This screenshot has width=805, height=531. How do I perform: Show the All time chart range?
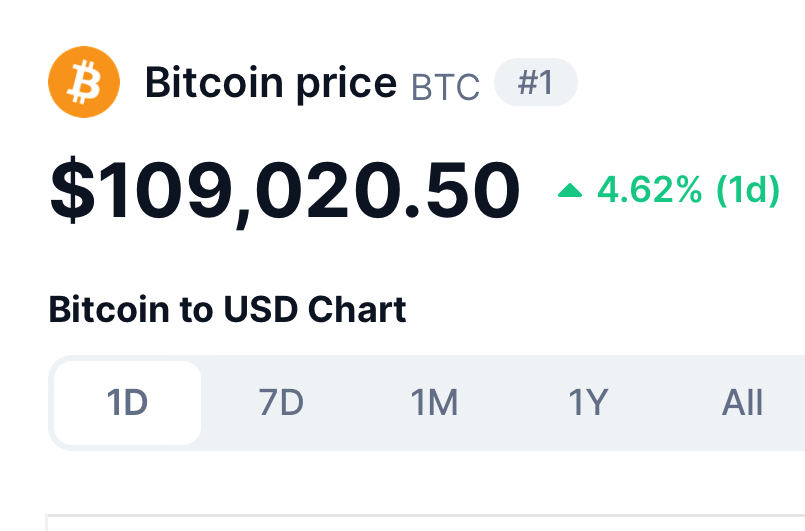coord(742,403)
